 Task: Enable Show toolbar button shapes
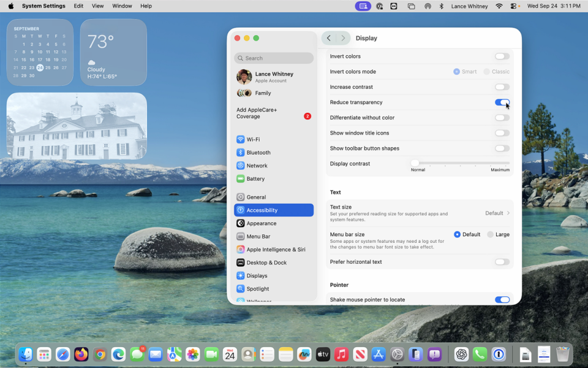(x=502, y=148)
